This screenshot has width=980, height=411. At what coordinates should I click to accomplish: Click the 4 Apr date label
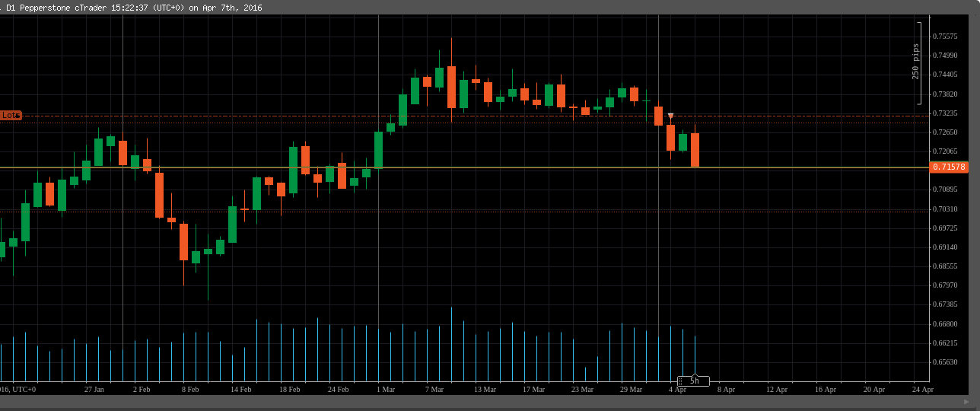coord(678,389)
